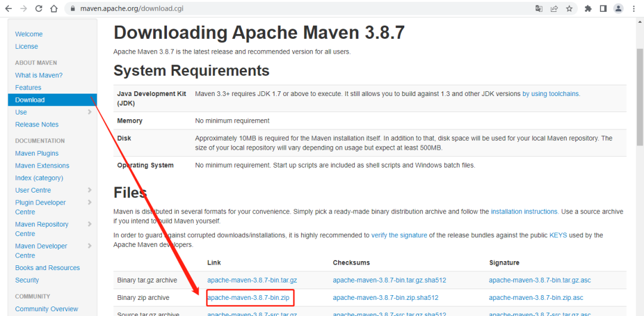Expand the Maven Developer Centre arrow

(89, 246)
